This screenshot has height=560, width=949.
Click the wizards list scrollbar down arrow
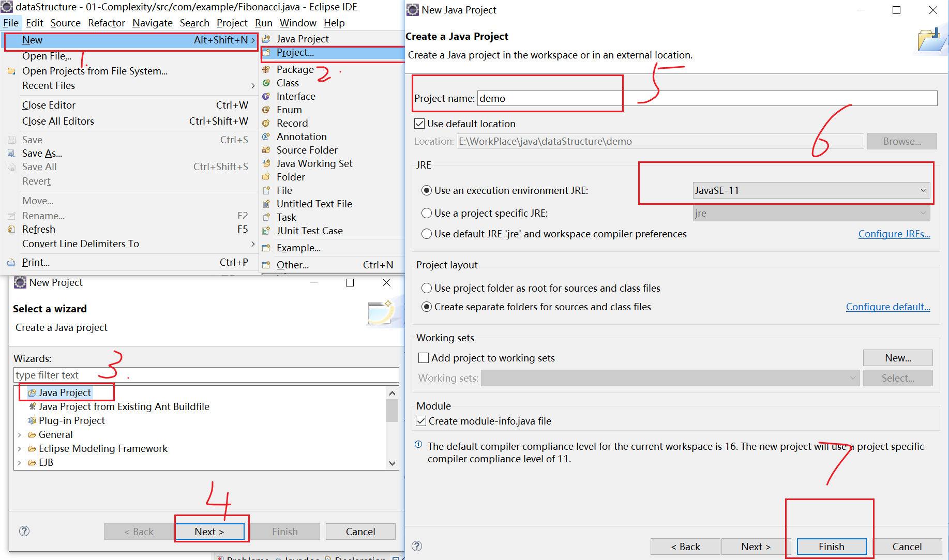tap(392, 463)
